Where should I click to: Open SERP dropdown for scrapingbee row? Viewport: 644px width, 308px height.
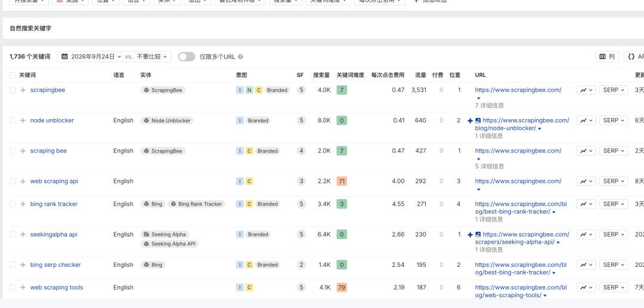pos(614,90)
